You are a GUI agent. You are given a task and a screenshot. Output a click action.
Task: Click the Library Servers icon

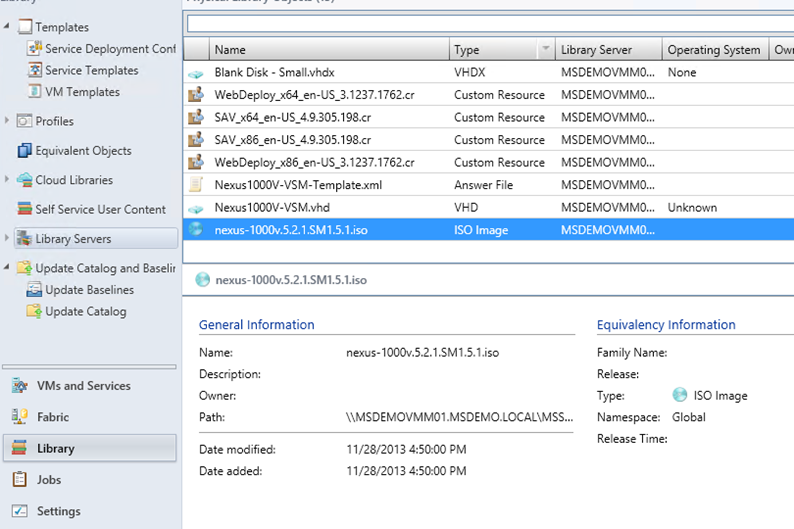pyautogui.click(x=24, y=238)
